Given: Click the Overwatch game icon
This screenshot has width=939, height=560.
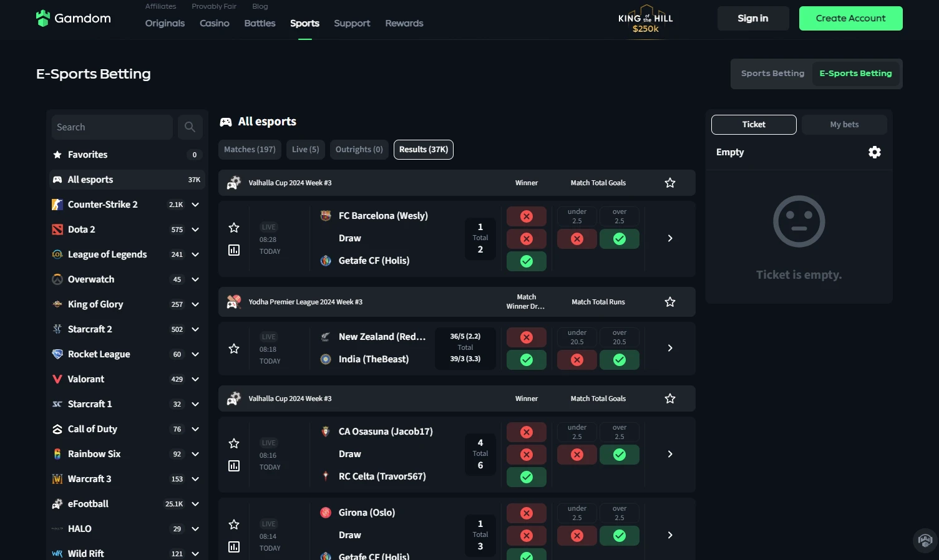Looking at the screenshot, I should click(57, 279).
